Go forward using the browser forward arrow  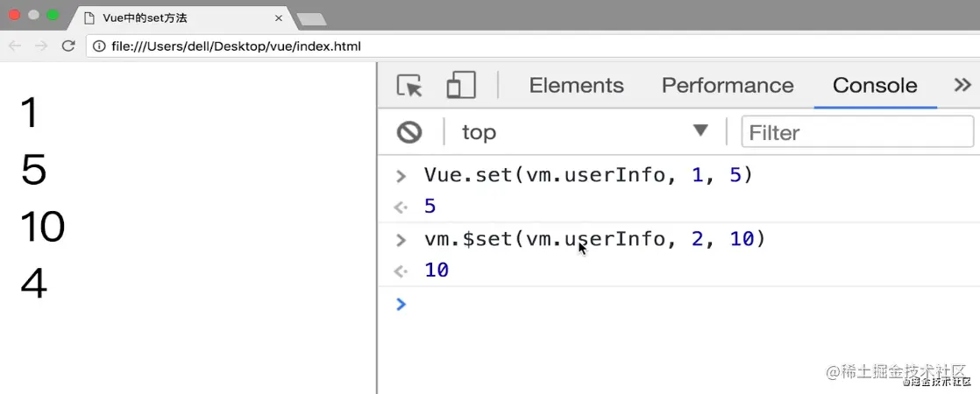(x=40, y=46)
